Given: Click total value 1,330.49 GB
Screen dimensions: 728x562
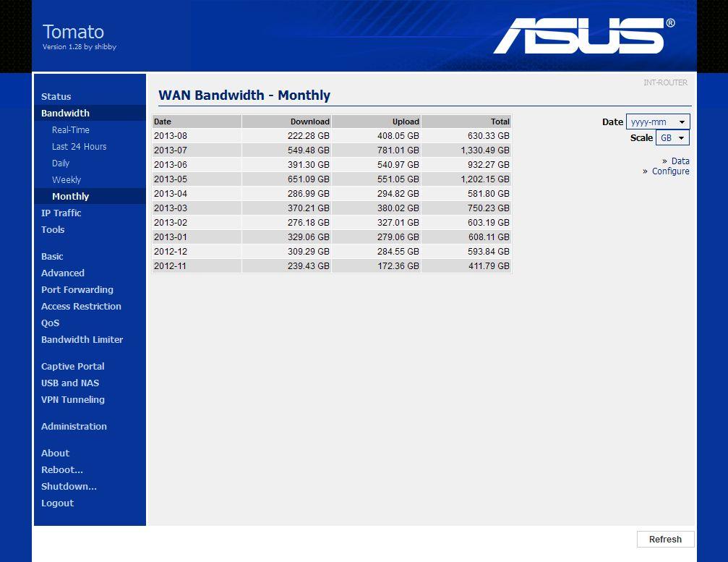Looking at the screenshot, I should click(484, 150).
